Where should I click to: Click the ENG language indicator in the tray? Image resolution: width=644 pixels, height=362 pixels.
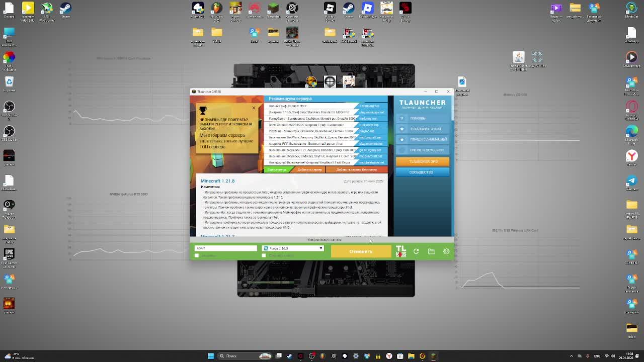coord(598,356)
